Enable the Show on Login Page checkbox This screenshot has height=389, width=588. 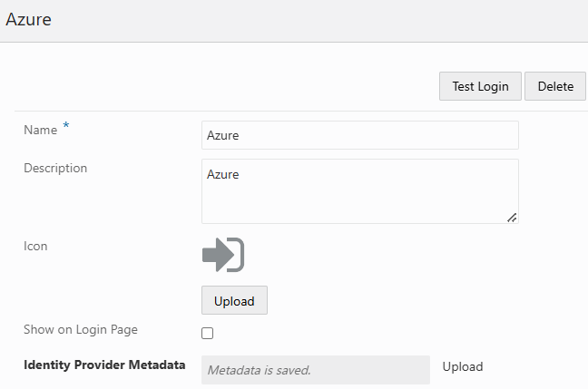click(x=208, y=333)
